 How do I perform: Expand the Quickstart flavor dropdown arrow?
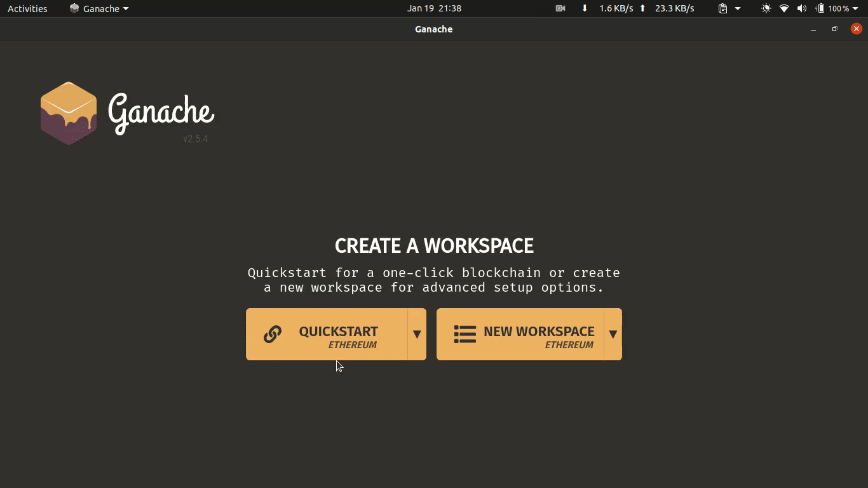point(417,334)
